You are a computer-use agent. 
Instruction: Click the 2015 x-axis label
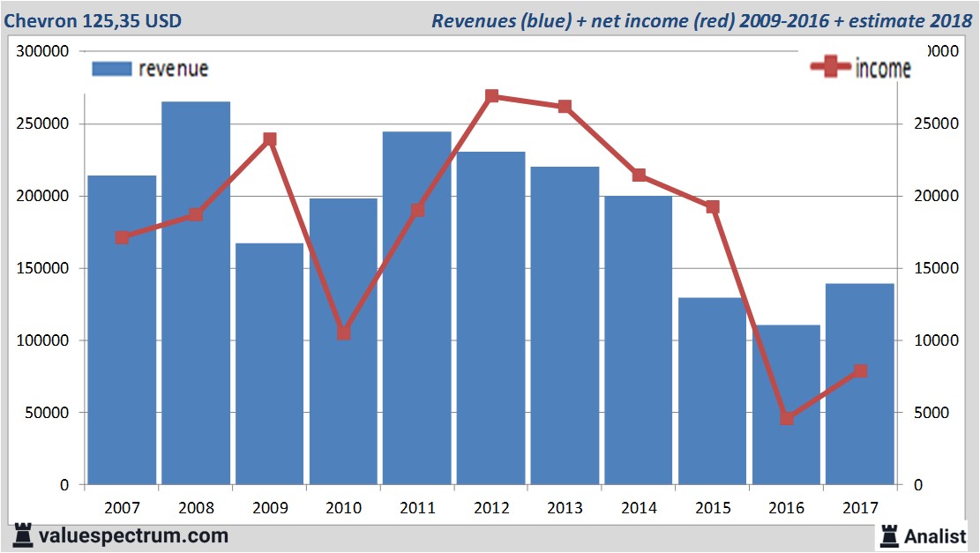(713, 507)
